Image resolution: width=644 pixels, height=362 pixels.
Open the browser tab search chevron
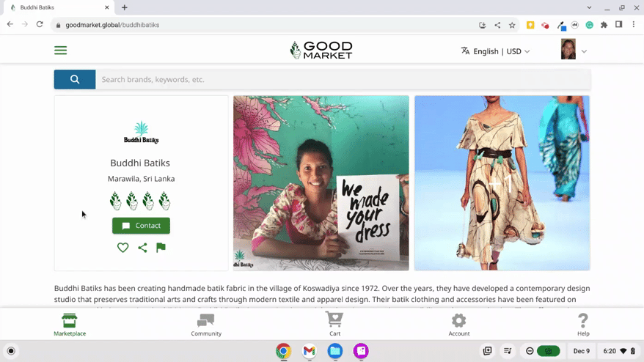(x=589, y=7)
